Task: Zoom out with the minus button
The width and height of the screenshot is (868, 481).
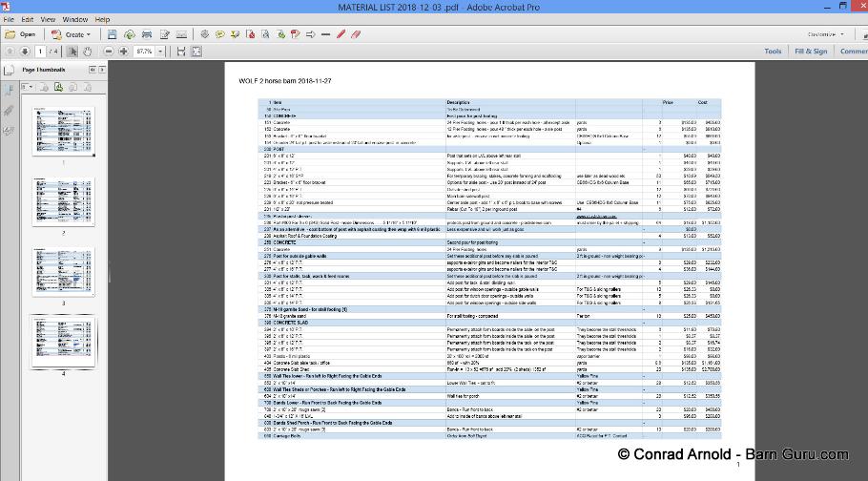Action: click(109, 51)
